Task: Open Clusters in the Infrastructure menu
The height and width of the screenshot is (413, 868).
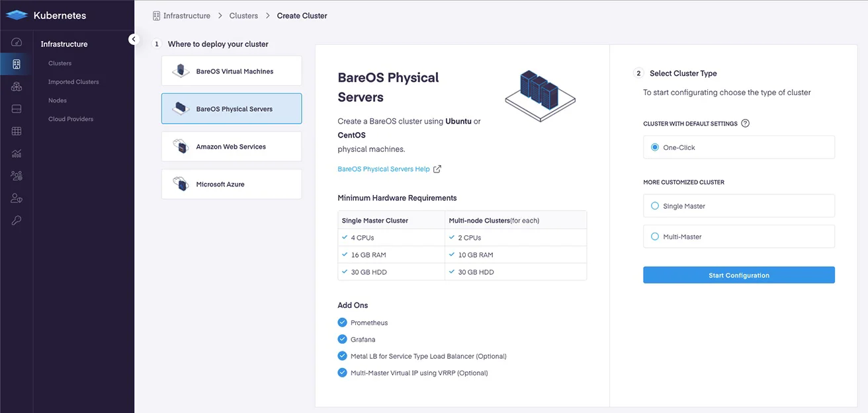Action: [x=60, y=63]
